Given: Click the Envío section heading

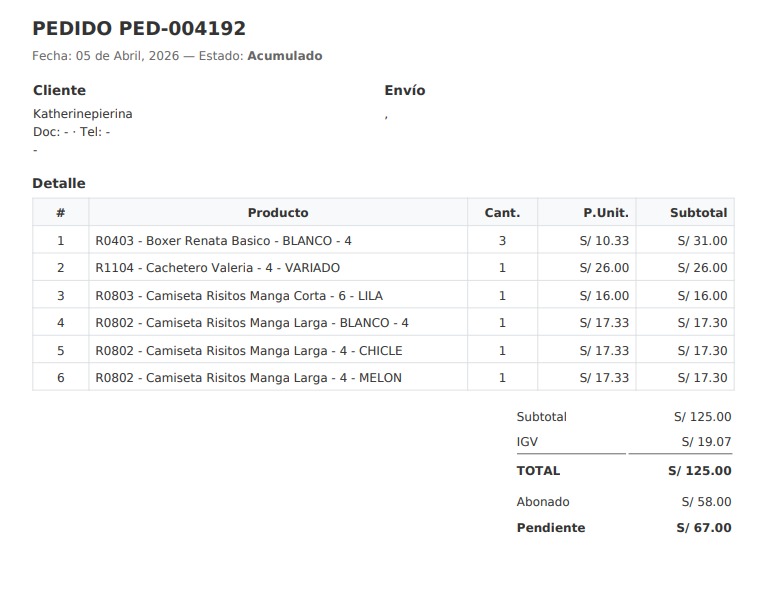Looking at the screenshot, I should (405, 90).
